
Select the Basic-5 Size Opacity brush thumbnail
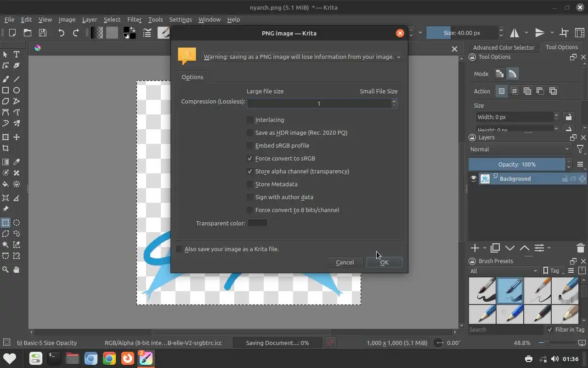click(510, 290)
